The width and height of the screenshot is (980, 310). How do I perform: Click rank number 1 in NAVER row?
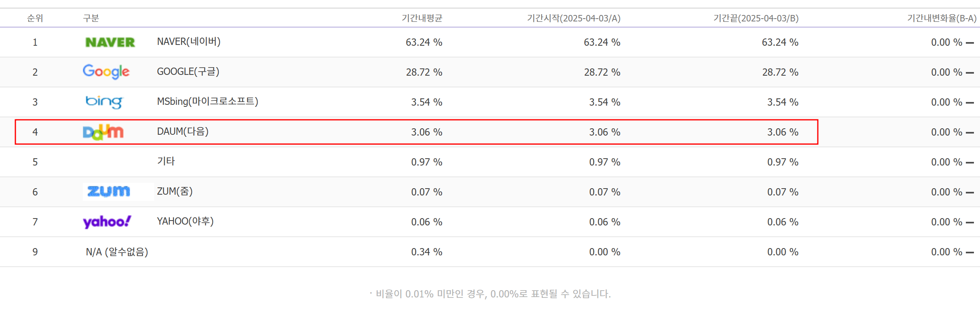point(35,42)
